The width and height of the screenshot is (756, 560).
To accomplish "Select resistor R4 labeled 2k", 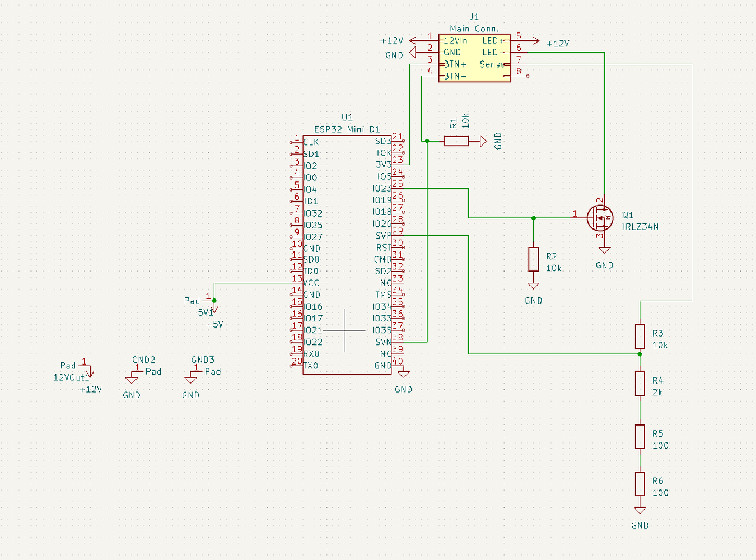I will click(x=640, y=384).
